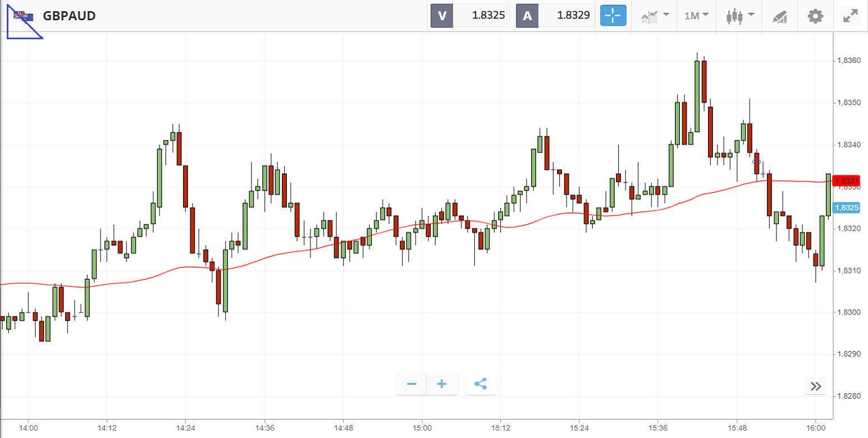Open the 1M timeframe dropdown
The height and width of the screenshot is (438, 868).
[x=696, y=16]
